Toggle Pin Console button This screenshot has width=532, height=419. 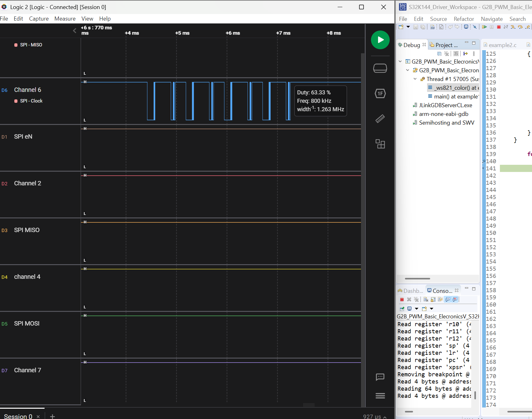[402, 309]
